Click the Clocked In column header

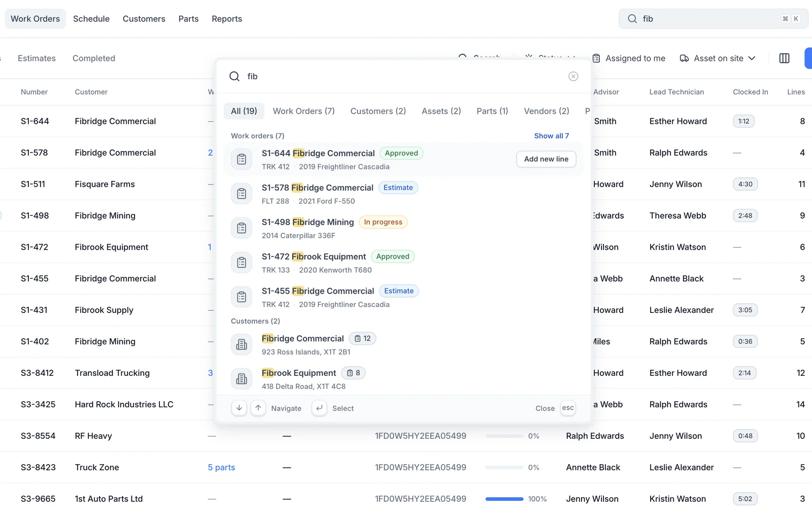click(750, 92)
